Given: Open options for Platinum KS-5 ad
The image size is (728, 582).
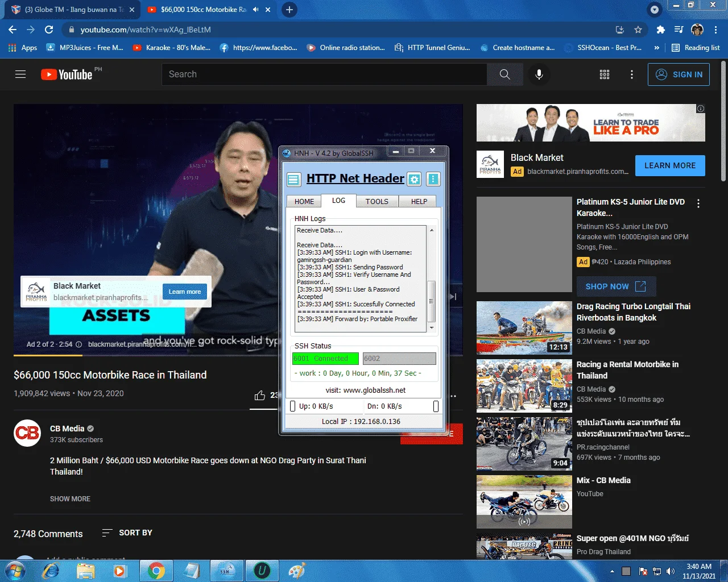Looking at the screenshot, I should point(698,203).
